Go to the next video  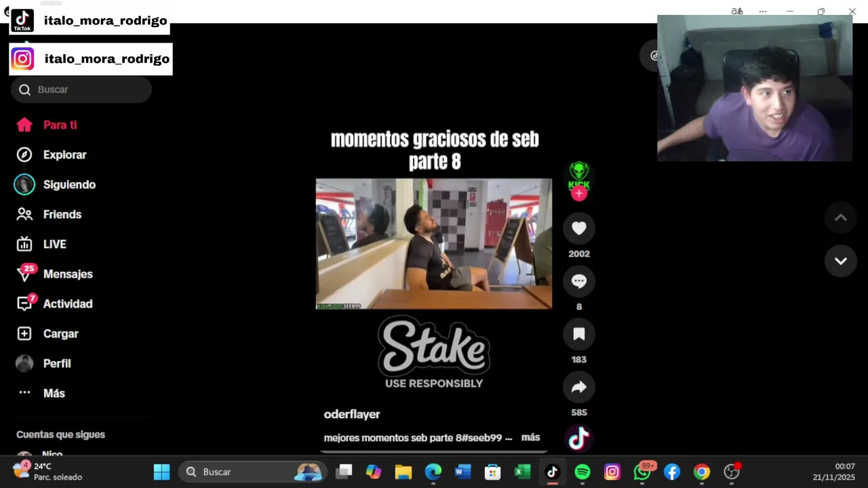(840, 261)
